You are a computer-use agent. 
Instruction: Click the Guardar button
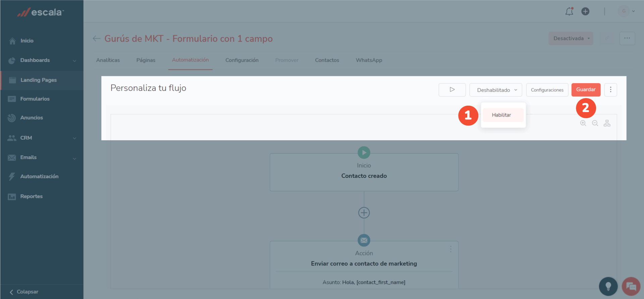pos(586,90)
